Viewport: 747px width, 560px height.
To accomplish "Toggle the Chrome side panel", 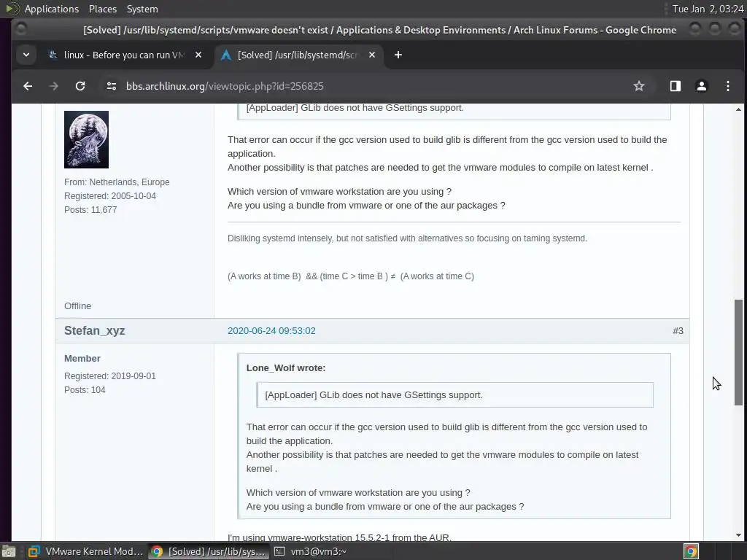I will pyautogui.click(x=675, y=86).
